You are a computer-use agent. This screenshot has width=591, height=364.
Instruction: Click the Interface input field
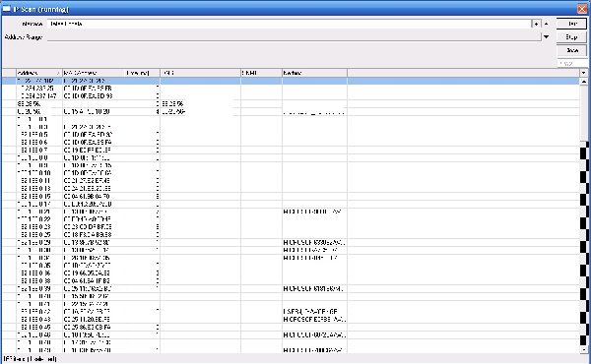289,24
